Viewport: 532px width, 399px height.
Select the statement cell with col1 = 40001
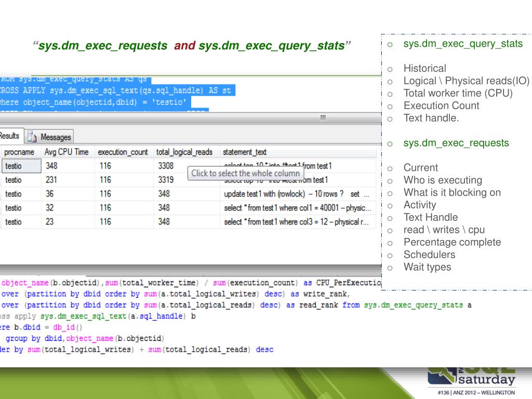coord(297,208)
